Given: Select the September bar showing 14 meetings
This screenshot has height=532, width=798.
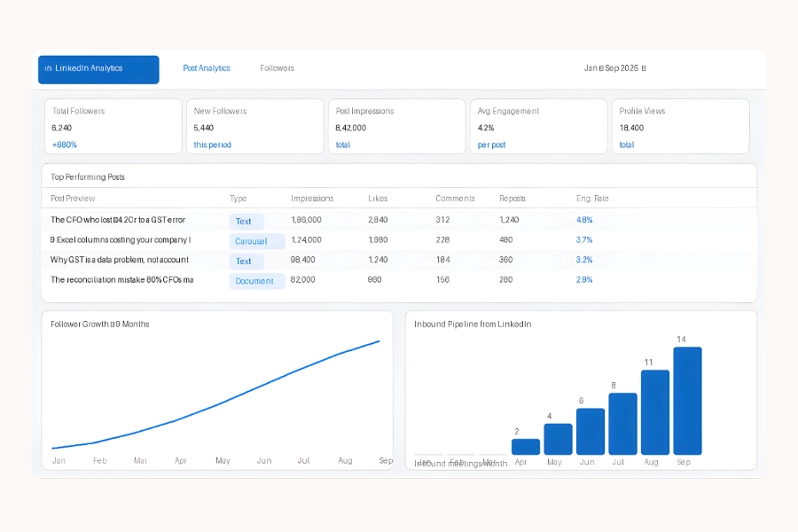Looking at the screenshot, I should point(687,399).
